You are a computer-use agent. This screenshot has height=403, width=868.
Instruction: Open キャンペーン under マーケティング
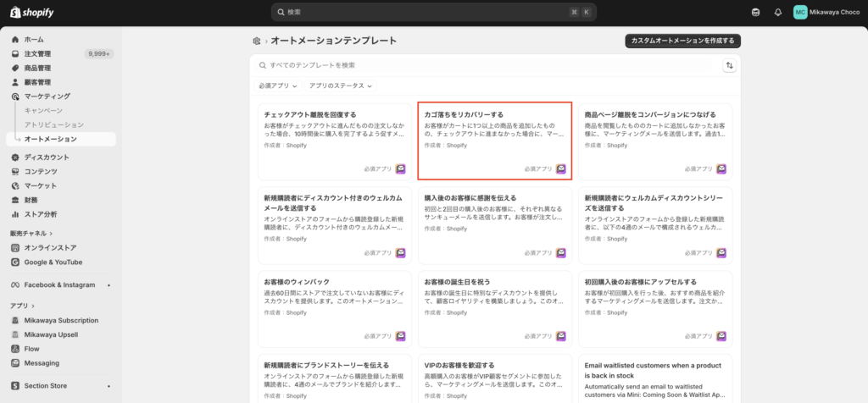43,110
